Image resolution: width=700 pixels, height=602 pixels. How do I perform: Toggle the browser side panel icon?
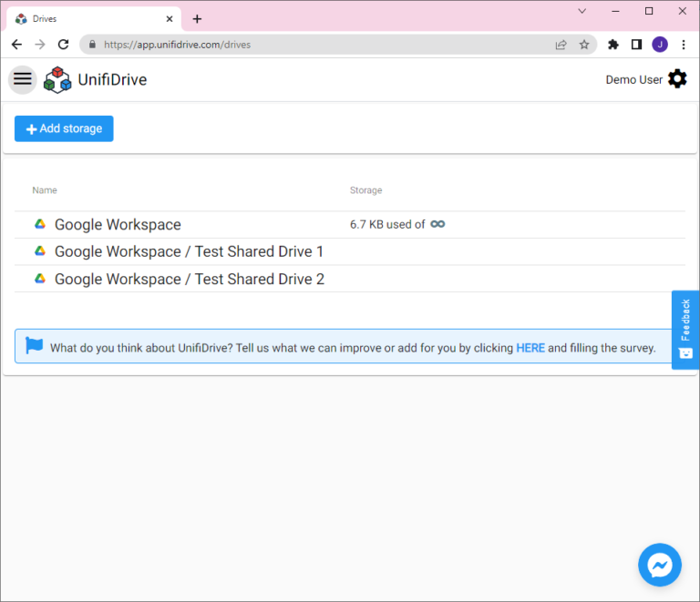[x=636, y=45]
